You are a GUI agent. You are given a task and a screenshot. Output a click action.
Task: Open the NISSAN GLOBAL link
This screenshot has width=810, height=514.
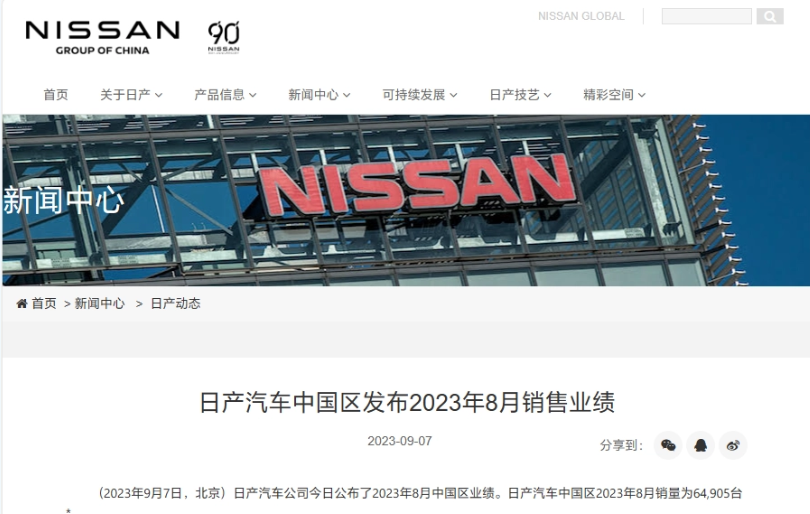(x=581, y=16)
